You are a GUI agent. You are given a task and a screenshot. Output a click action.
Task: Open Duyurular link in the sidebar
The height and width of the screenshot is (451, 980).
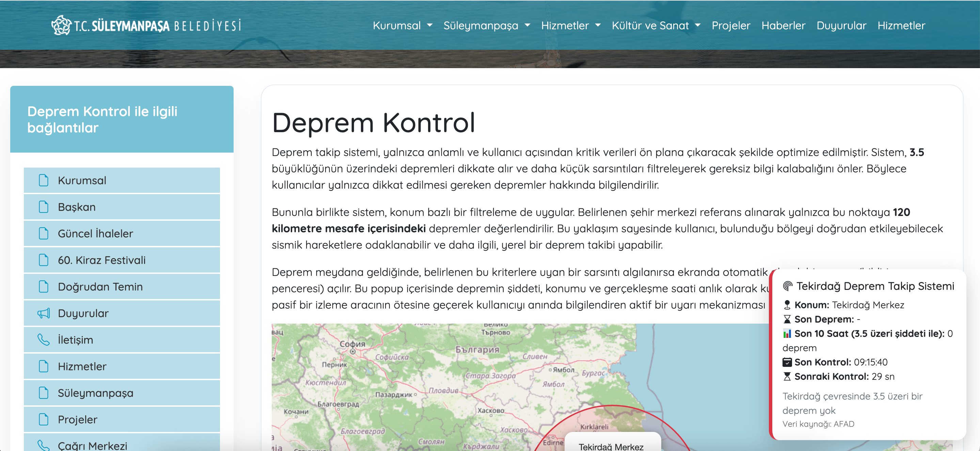tap(122, 313)
